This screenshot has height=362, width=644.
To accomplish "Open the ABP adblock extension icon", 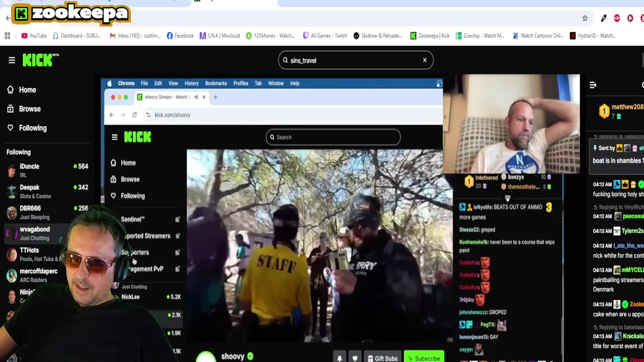I will [617, 18].
